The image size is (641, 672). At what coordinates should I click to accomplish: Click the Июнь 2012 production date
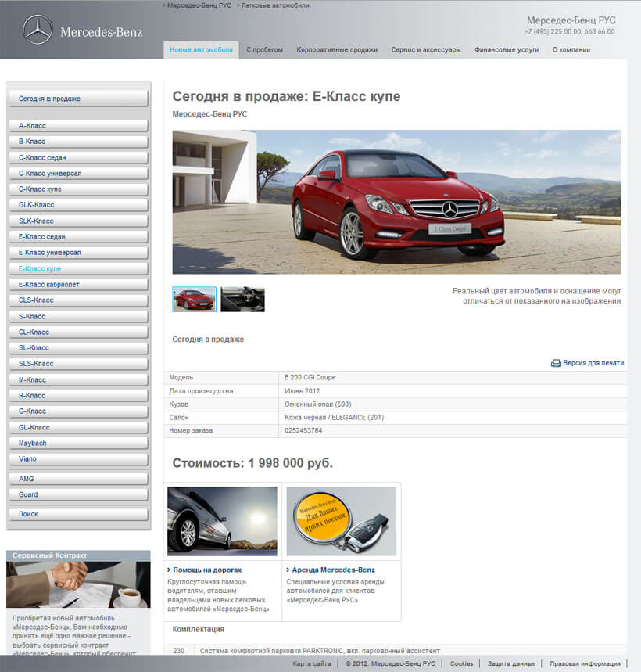[302, 391]
